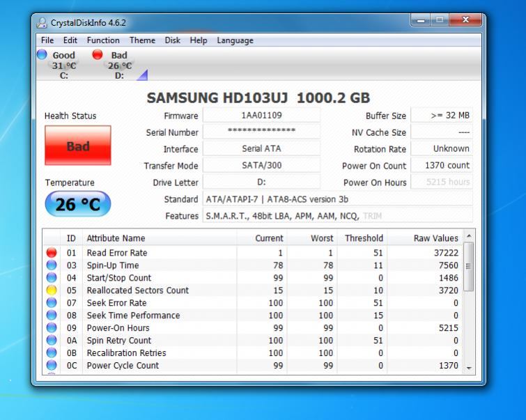Screen dimensions: 526x420
Task: Click the attribute list scroll down arrow
Action: coord(469,368)
